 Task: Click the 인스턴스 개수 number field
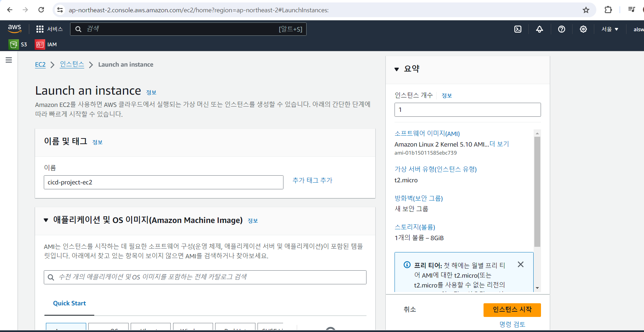click(x=468, y=110)
